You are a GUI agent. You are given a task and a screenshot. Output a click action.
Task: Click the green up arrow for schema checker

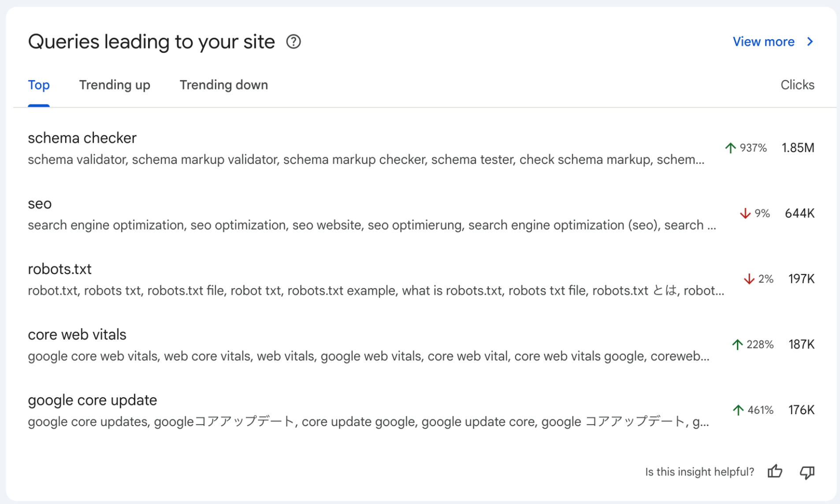coord(730,148)
